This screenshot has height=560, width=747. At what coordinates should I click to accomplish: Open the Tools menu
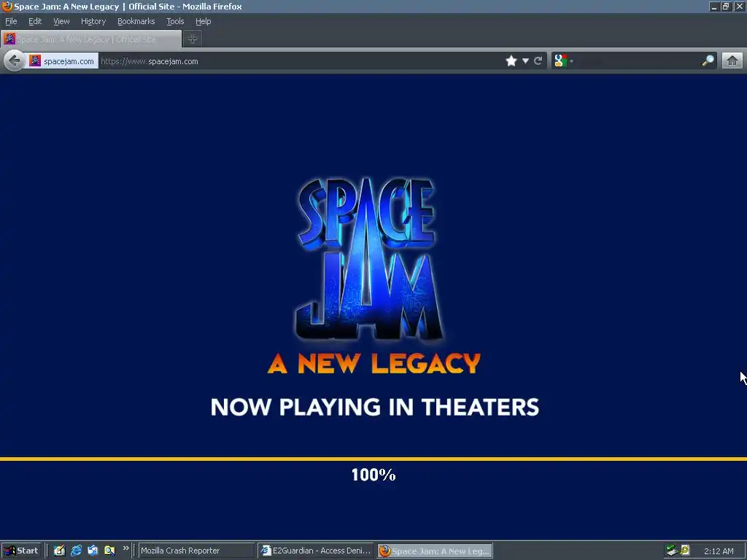pyautogui.click(x=175, y=21)
